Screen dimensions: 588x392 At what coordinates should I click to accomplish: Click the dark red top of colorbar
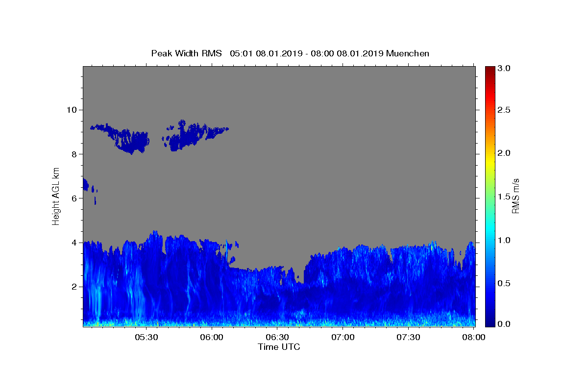point(490,70)
